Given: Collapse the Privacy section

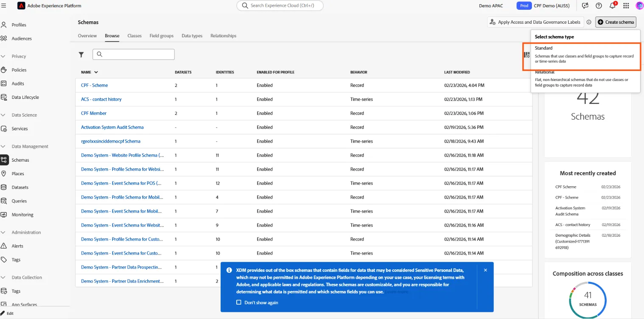Looking at the screenshot, I should point(4,56).
